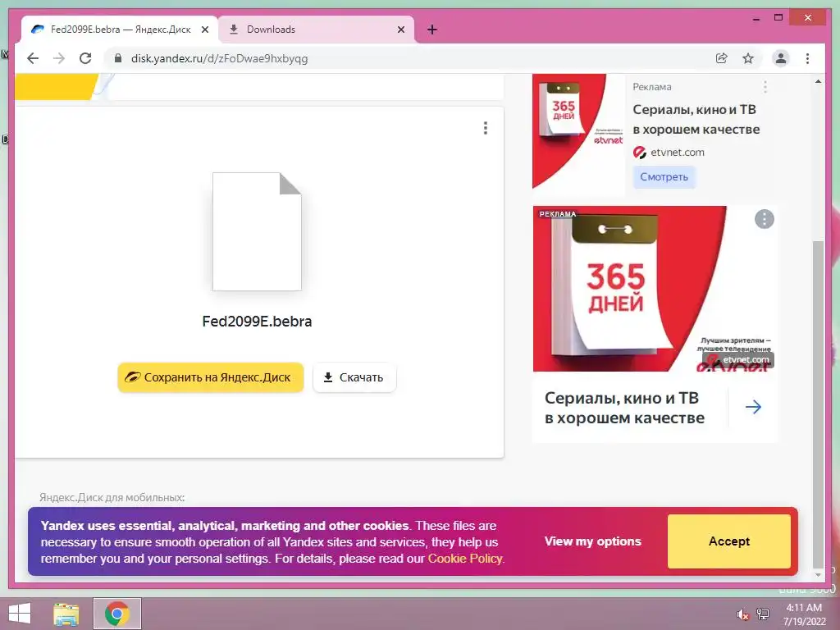Image resolution: width=840 pixels, height=630 pixels.
Task: Click the address bar URL
Action: [x=220, y=58]
